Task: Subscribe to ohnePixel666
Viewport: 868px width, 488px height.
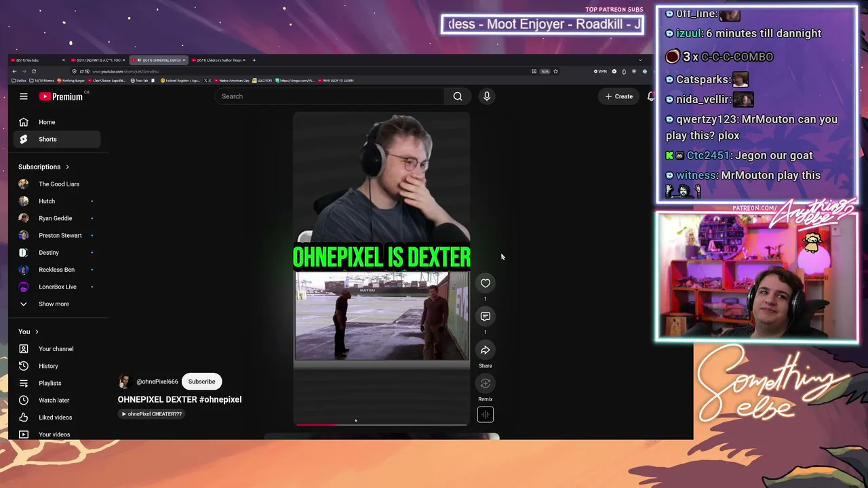Action: point(201,382)
